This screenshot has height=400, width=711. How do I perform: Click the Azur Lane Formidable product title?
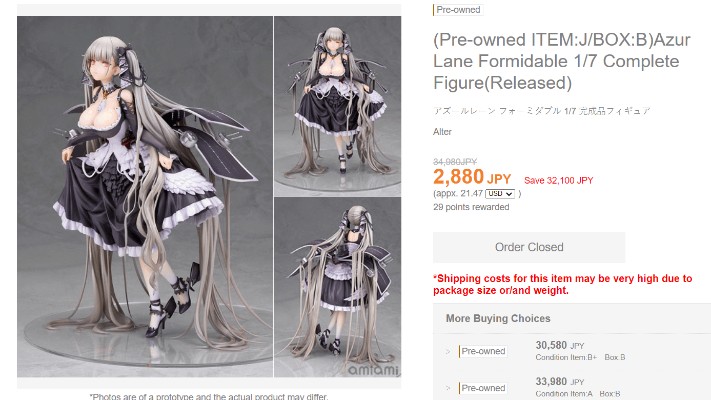561,61
